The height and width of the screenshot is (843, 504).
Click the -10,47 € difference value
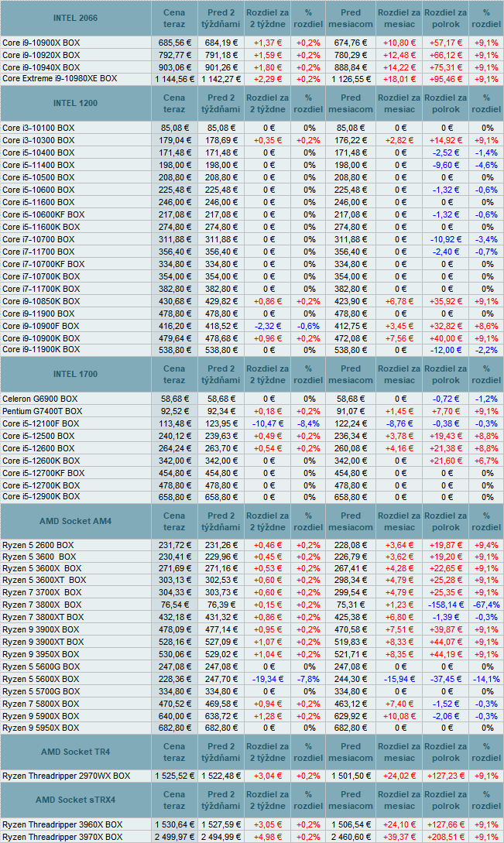[x=267, y=423]
